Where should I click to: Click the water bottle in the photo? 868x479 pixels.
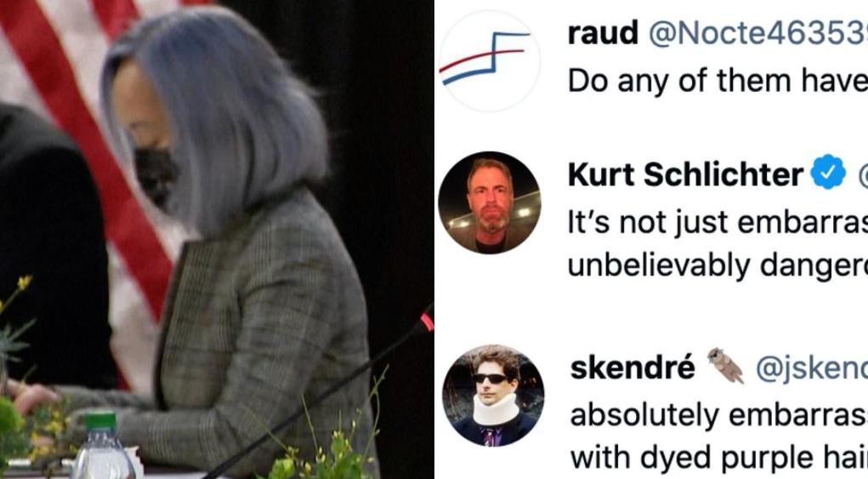103,447
